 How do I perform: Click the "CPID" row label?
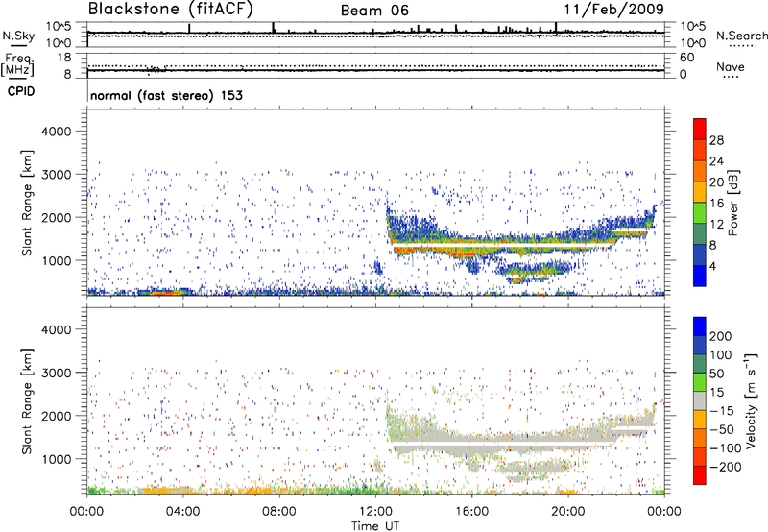(x=21, y=91)
